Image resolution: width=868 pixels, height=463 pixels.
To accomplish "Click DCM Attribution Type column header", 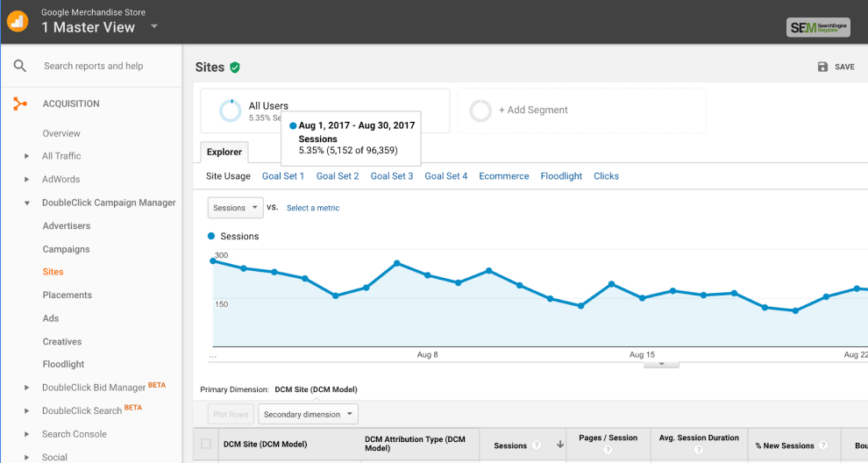I will (x=415, y=444).
